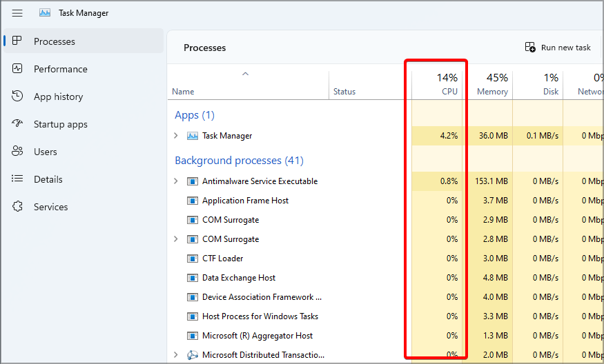Click Microsoft (R) Aggregator Host icon
The height and width of the screenshot is (364, 604).
tap(192, 336)
